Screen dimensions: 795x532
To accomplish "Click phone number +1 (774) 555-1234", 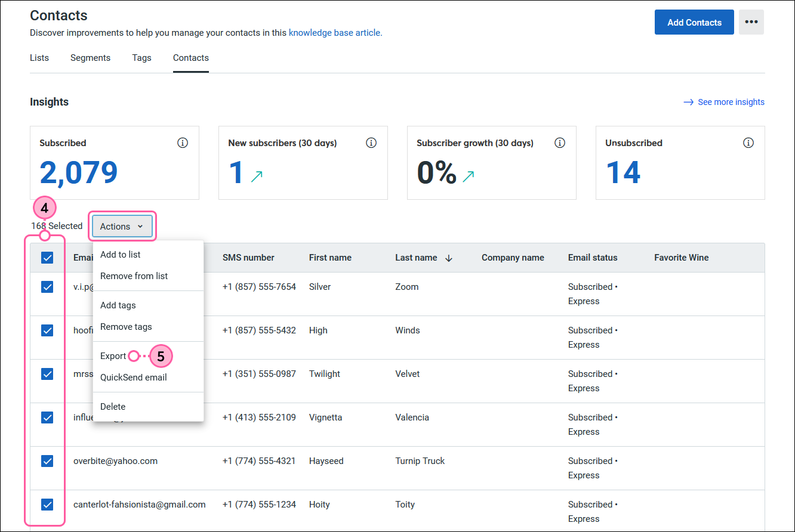I will [x=259, y=505].
